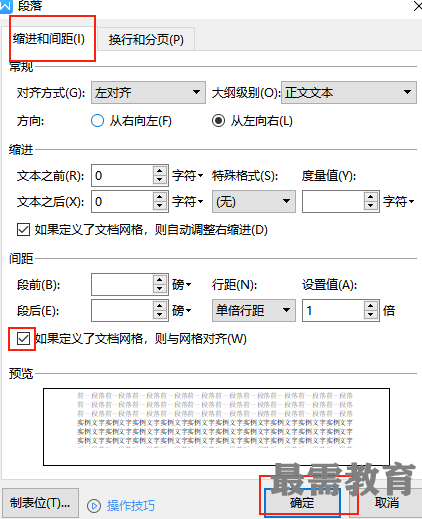The height and width of the screenshot is (519, 422).
Task: Click the WPS Writer icon in title bar
Action: pyautogui.click(x=6, y=6)
